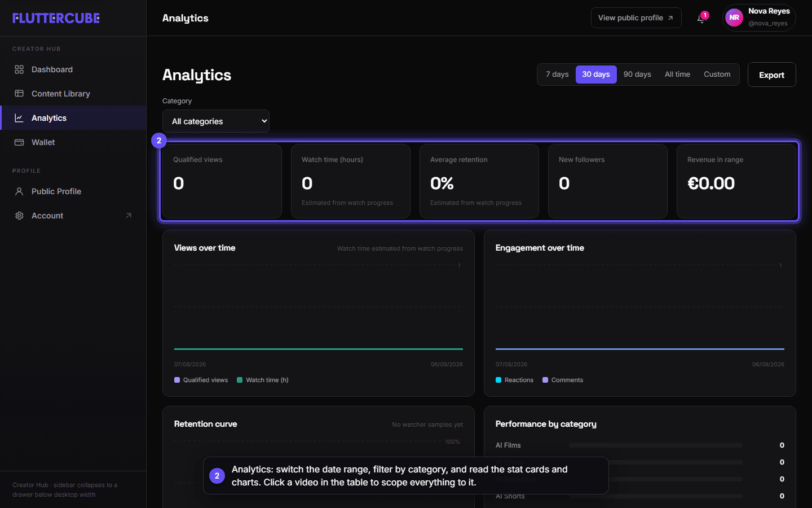The height and width of the screenshot is (508, 812).
Task: Click the Dashboard grid icon
Action: pos(19,69)
